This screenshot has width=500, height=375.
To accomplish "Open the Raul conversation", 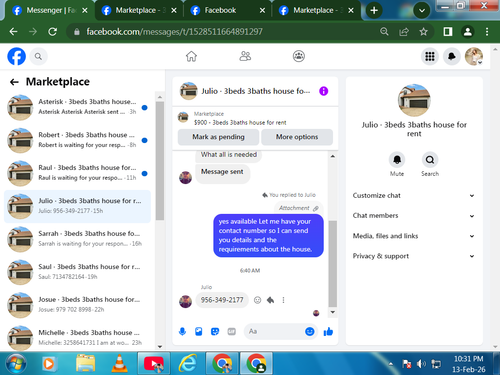I will (x=77, y=173).
